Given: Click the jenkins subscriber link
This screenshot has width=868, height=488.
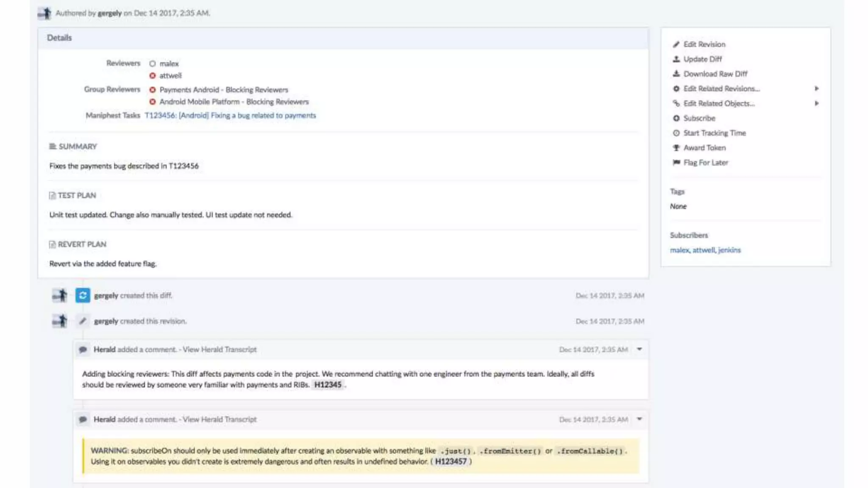Looking at the screenshot, I should click(729, 250).
